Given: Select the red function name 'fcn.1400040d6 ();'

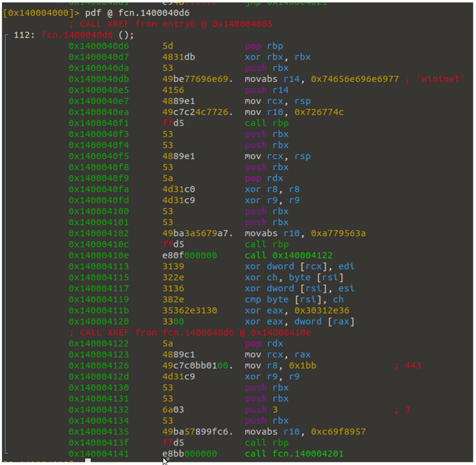Looking at the screenshot, I should click(88, 35).
